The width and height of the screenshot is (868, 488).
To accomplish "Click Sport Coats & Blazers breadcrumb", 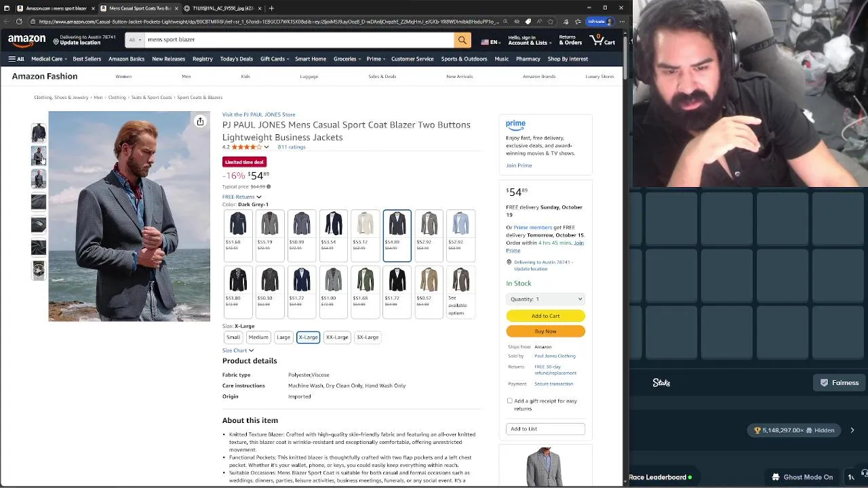I will coord(200,98).
